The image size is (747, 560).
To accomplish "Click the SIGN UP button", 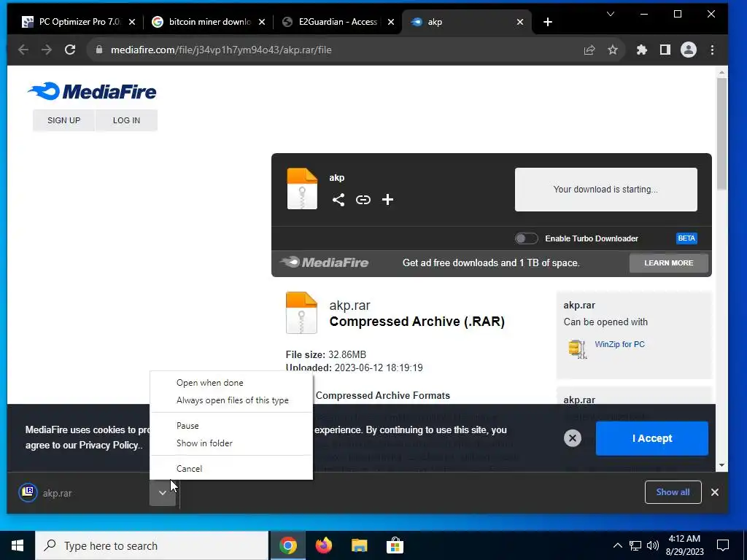I will click(64, 120).
